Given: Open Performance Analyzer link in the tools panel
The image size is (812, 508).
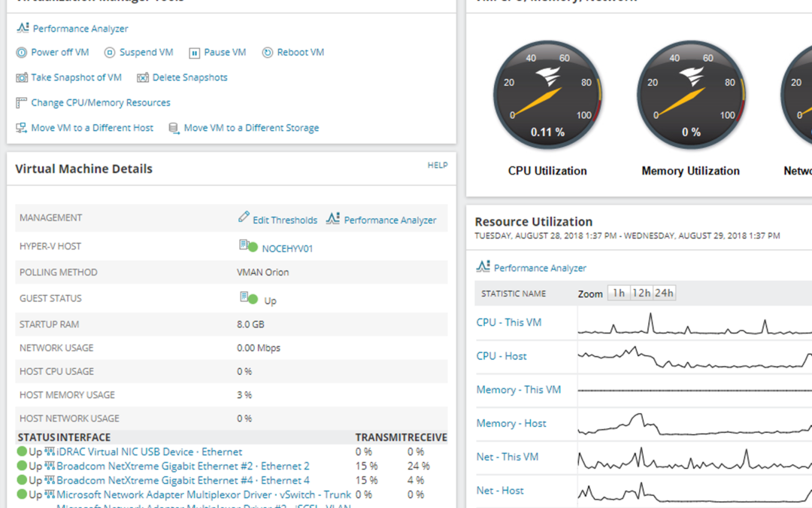Looking at the screenshot, I should pyautogui.click(x=80, y=29).
